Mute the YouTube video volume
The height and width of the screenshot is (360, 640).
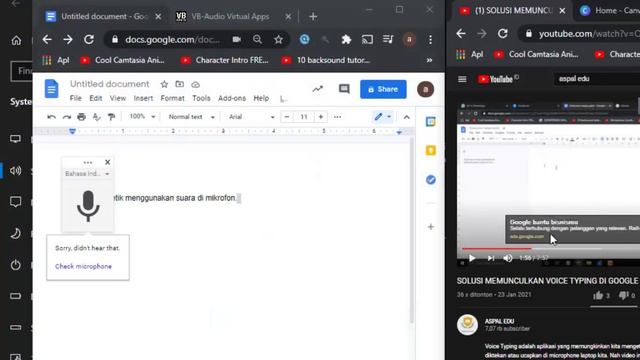[508, 258]
